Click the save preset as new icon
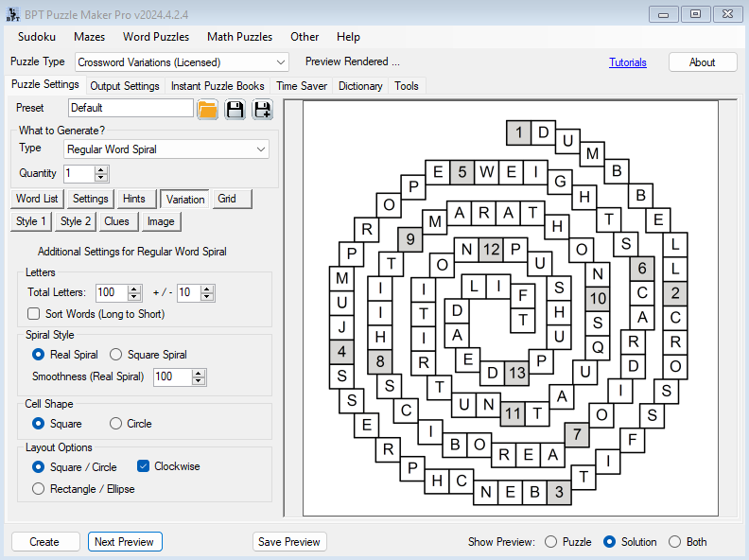Viewport: 749px width, 560px height. (262, 109)
